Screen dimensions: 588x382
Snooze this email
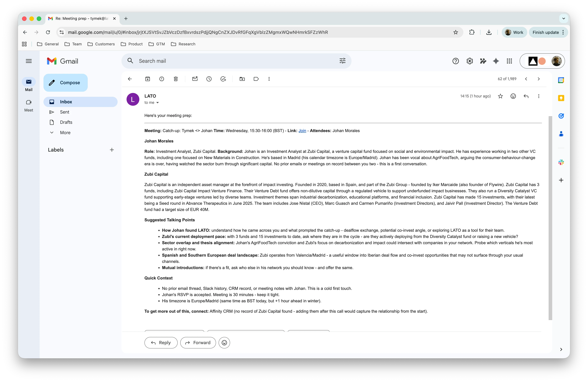click(x=209, y=79)
